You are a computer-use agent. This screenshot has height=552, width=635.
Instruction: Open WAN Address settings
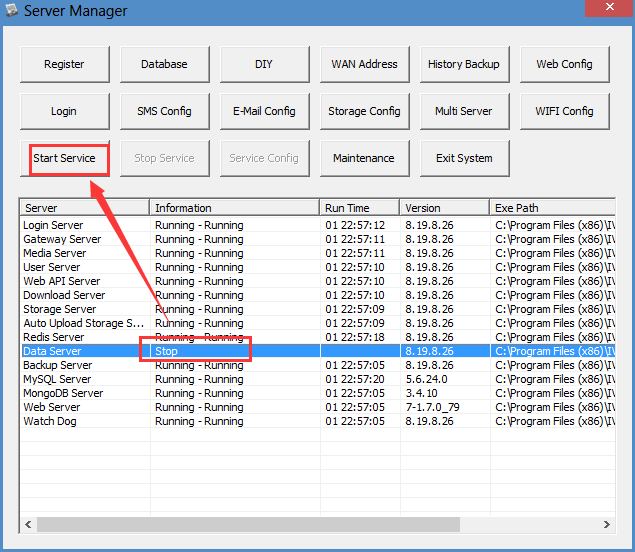pyautogui.click(x=365, y=64)
